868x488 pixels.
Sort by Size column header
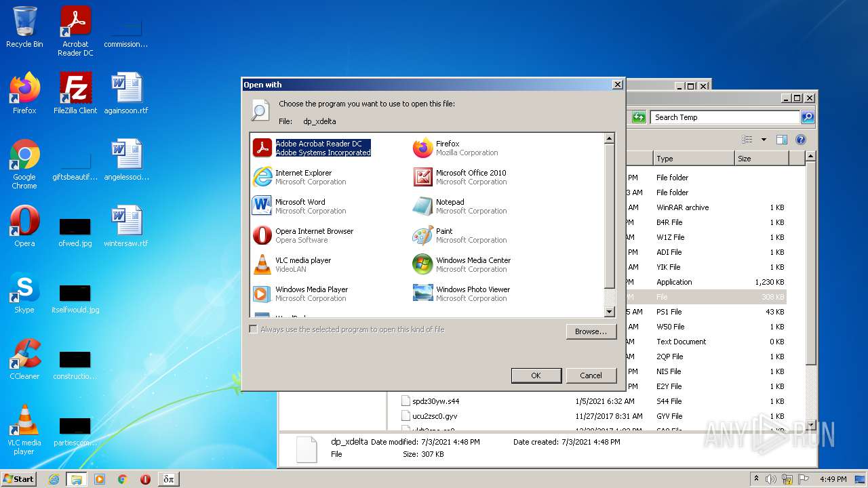(x=762, y=159)
